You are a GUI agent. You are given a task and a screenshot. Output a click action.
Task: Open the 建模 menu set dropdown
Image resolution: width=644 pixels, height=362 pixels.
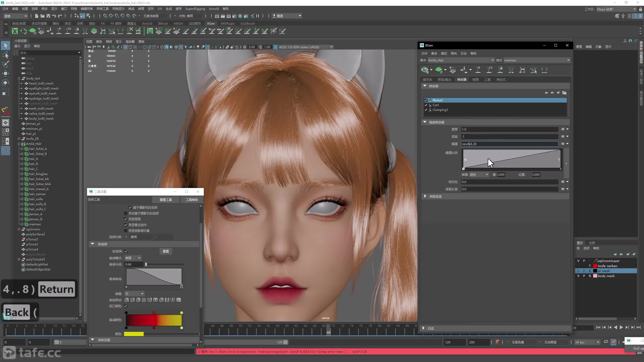[x=15, y=16]
